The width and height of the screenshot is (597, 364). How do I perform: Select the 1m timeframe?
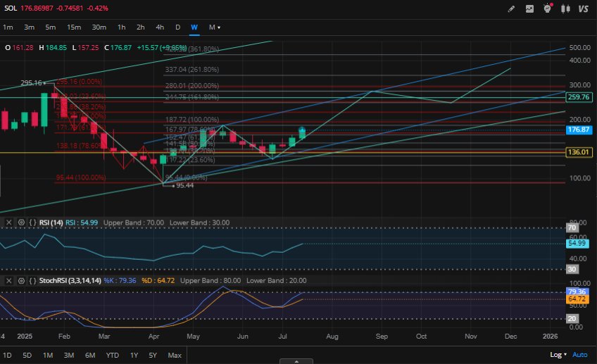(8, 27)
